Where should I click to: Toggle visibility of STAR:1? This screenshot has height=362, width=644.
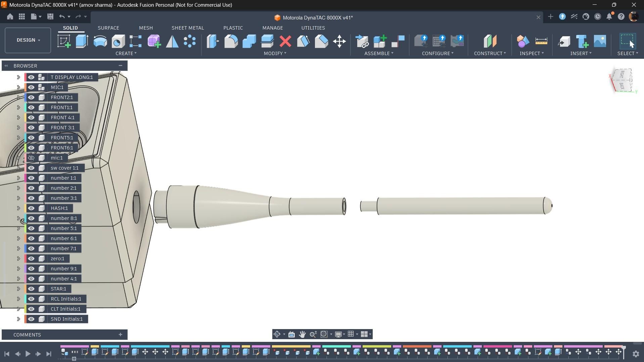click(x=31, y=289)
